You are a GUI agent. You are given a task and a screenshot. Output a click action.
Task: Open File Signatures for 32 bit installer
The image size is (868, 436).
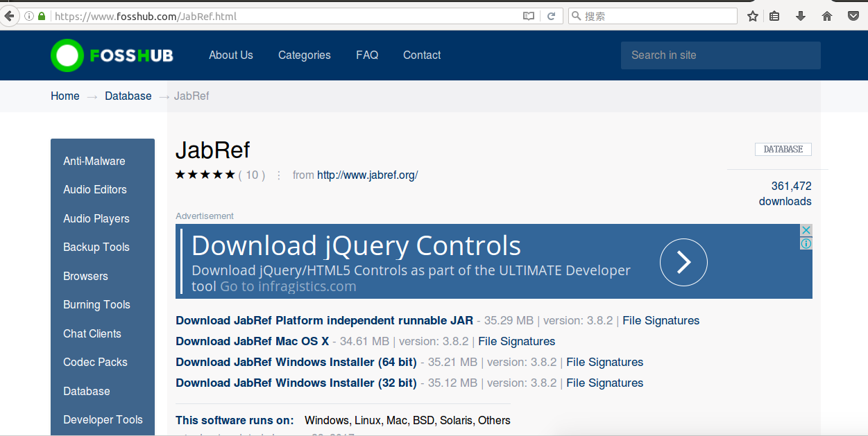point(605,383)
